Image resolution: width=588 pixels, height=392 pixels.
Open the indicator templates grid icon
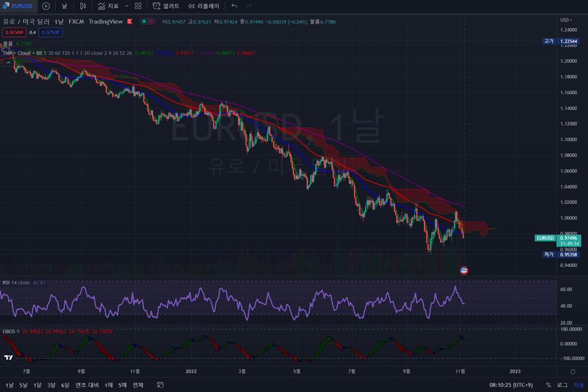pyautogui.click(x=138, y=6)
